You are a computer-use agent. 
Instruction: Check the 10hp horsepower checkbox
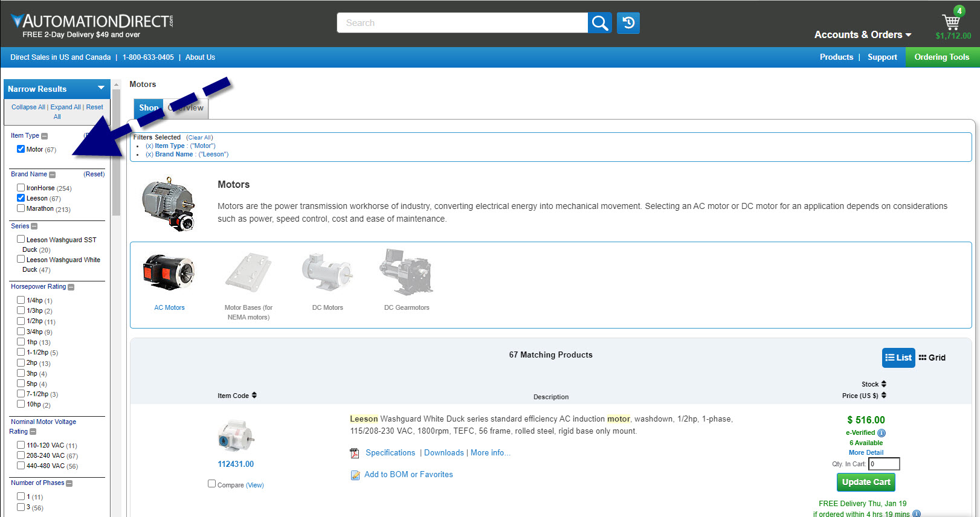pos(21,404)
